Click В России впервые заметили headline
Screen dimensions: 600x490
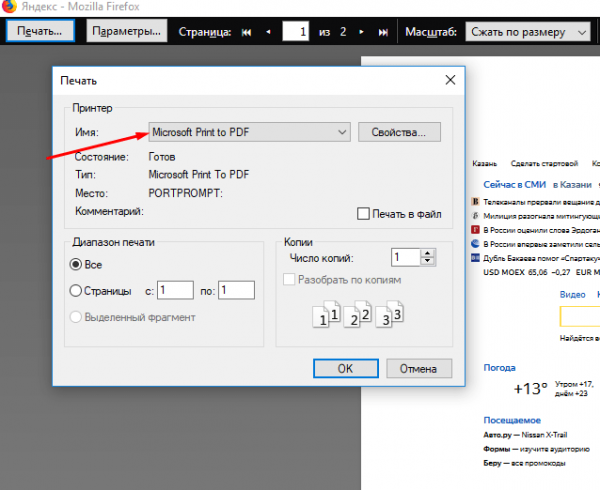coord(541,244)
